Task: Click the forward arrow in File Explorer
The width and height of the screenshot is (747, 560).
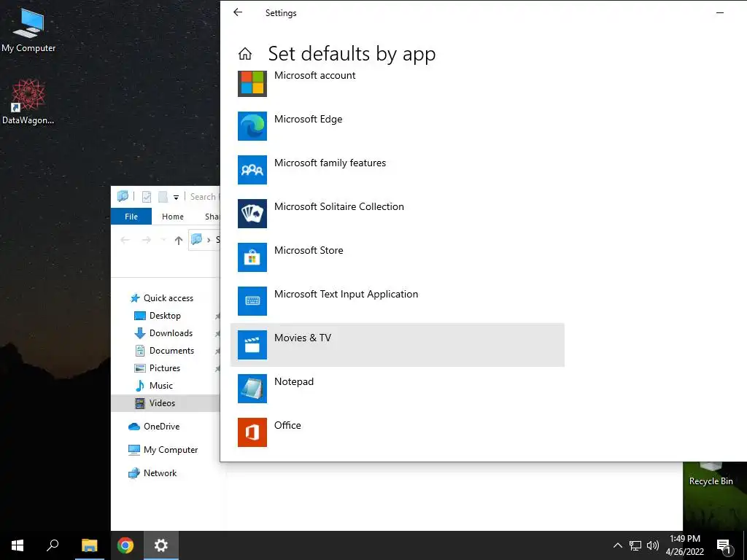Action: pos(146,241)
